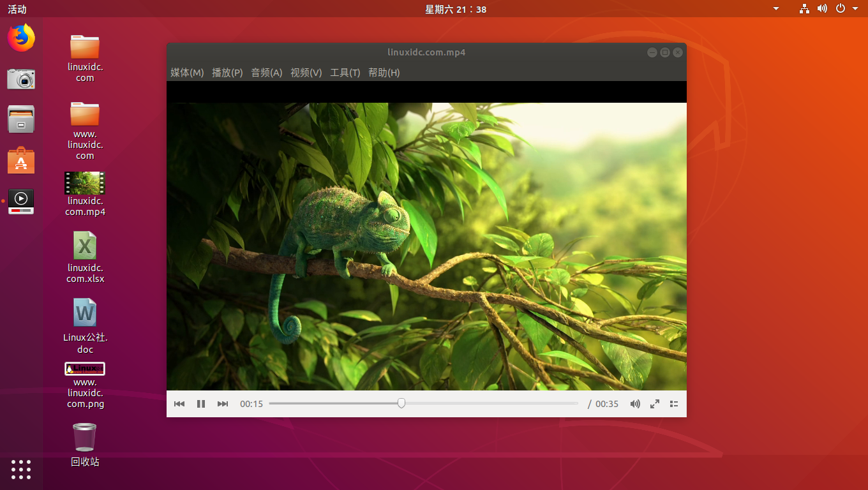Pause the video with the pause button

tap(201, 404)
